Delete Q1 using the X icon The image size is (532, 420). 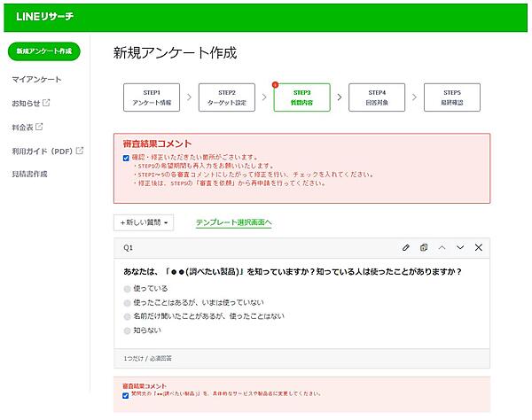[479, 247]
